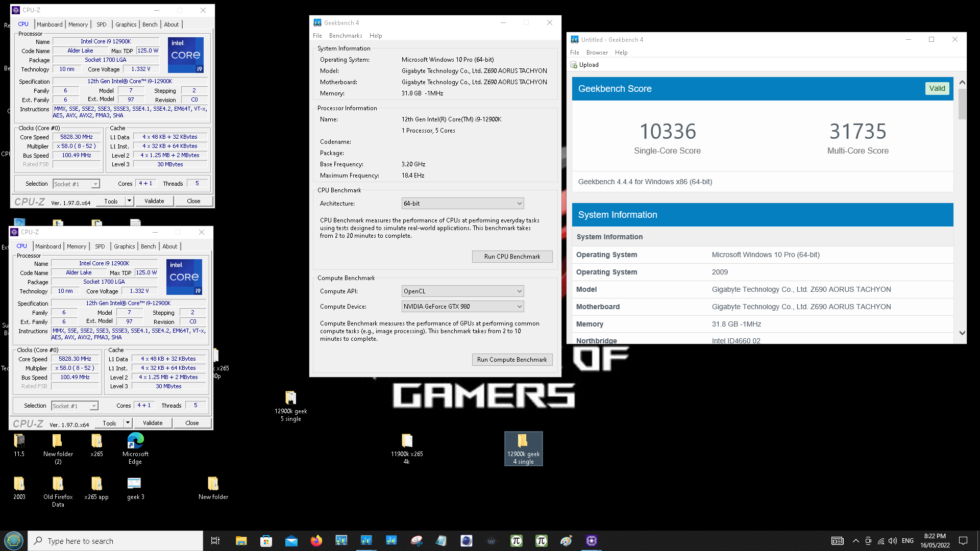Select the 'x265 app' folder
This screenshot has width=980, height=551.
point(96,488)
